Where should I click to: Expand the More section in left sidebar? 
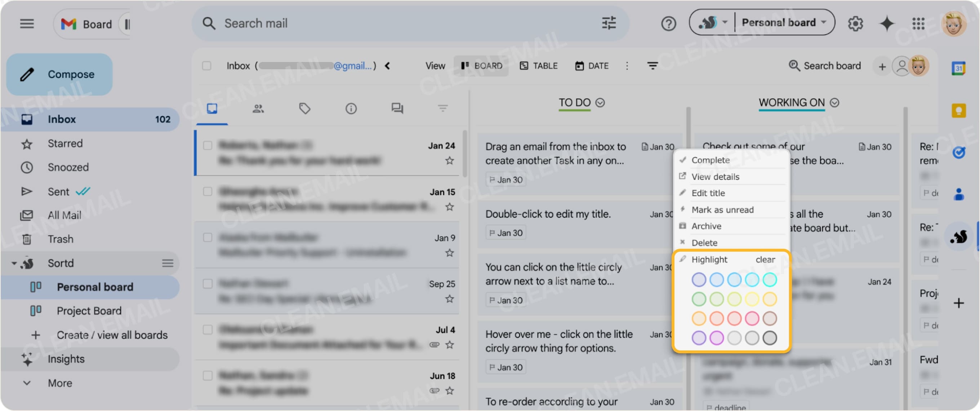pos(60,383)
